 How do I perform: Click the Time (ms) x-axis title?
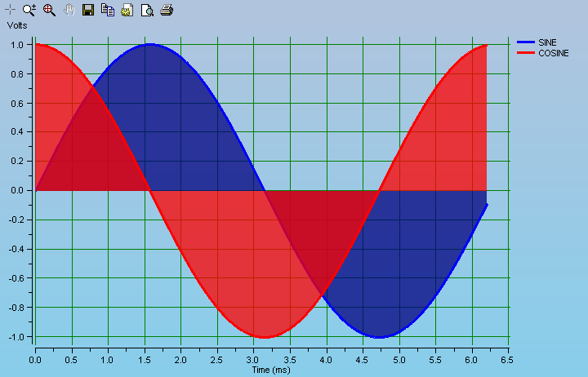(272, 370)
